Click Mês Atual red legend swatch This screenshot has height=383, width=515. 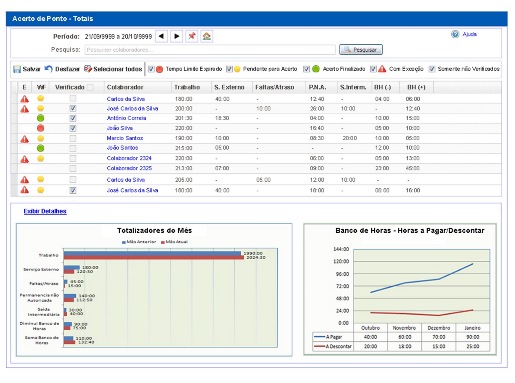click(163, 242)
